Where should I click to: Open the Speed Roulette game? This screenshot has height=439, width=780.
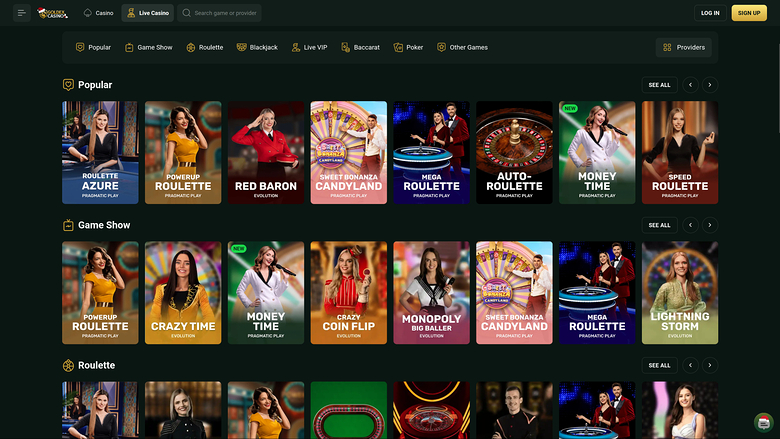click(x=680, y=153)
